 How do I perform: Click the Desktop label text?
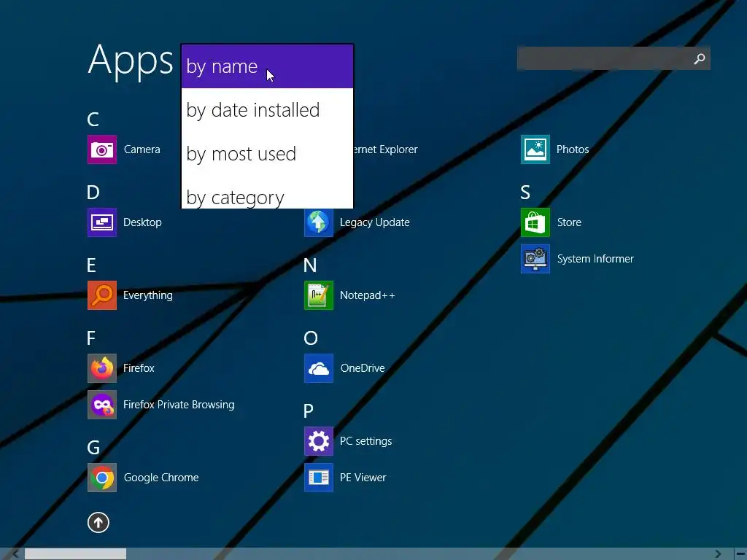click(x=142, y=222)
